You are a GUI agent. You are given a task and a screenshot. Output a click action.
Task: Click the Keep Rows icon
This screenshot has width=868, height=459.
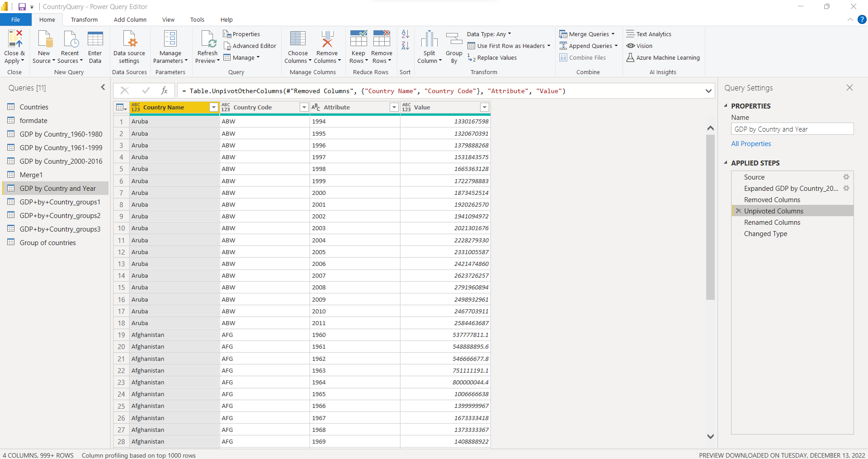[x=359, y=39]
